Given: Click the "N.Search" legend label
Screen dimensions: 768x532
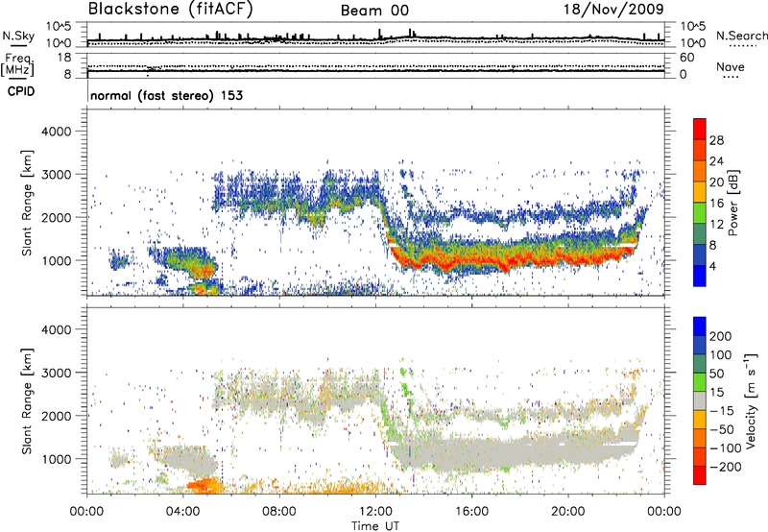Looking at the screenshot, I should pyautogui.click(x=741, y=36).
